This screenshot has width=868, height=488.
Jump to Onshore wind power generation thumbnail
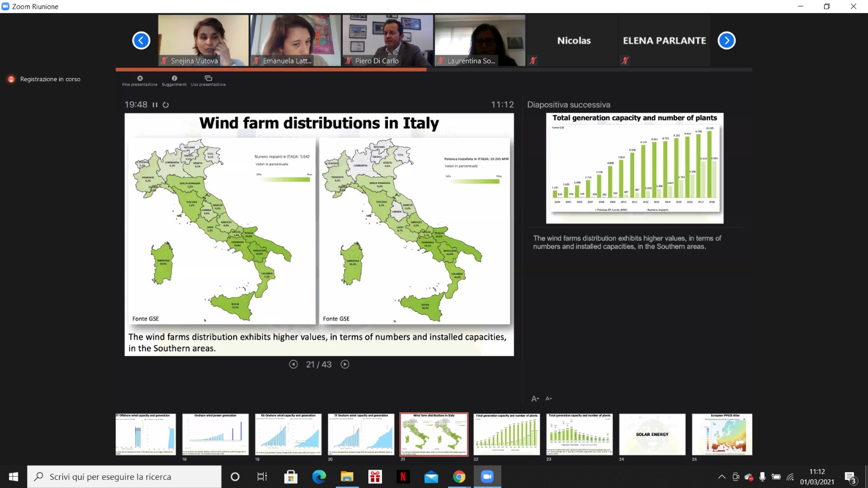(x=215, y=434)
